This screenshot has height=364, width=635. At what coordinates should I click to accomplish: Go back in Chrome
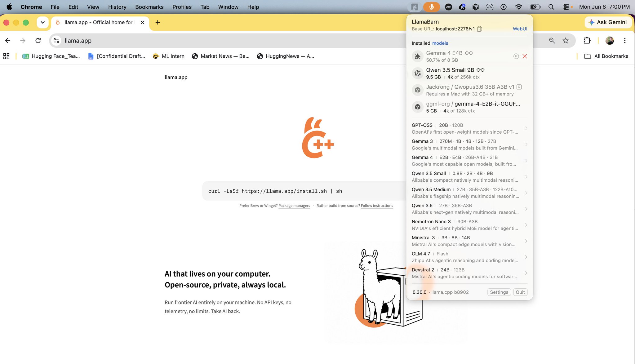[x=8, y=41]
